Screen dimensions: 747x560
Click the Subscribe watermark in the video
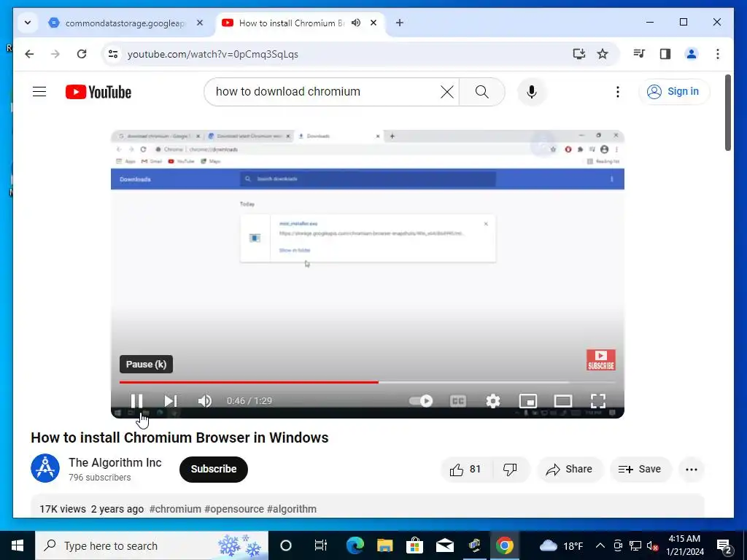[x=601, y=360]
